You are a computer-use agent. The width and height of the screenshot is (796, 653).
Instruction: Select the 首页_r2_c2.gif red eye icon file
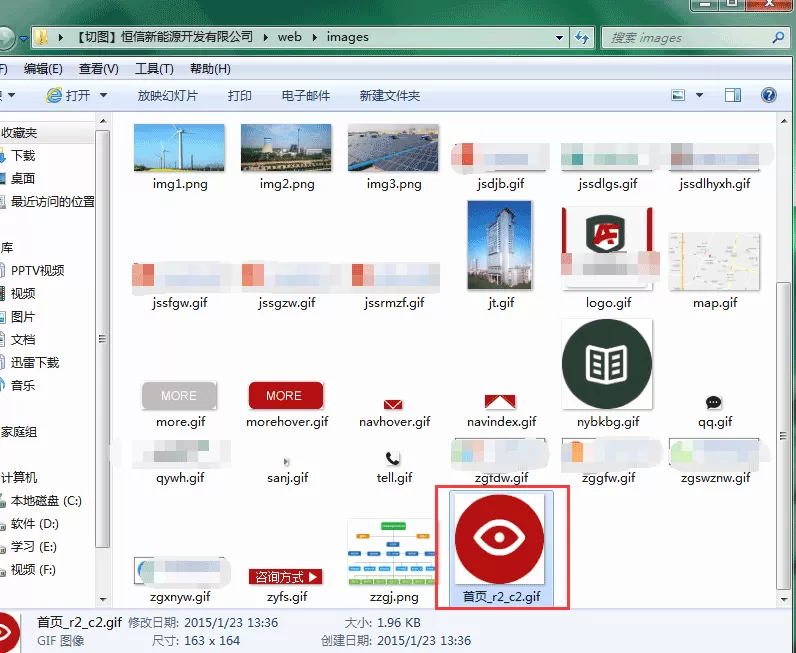[x=500, y=539]
